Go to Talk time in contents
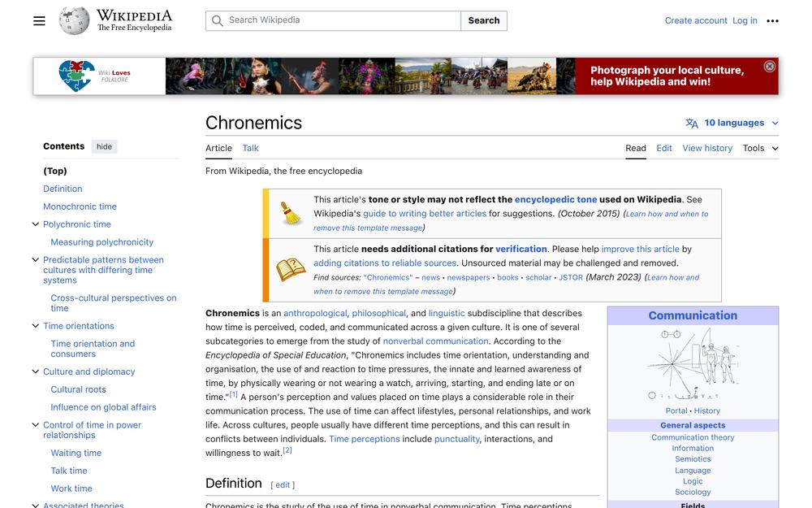 tap(69, 471)
